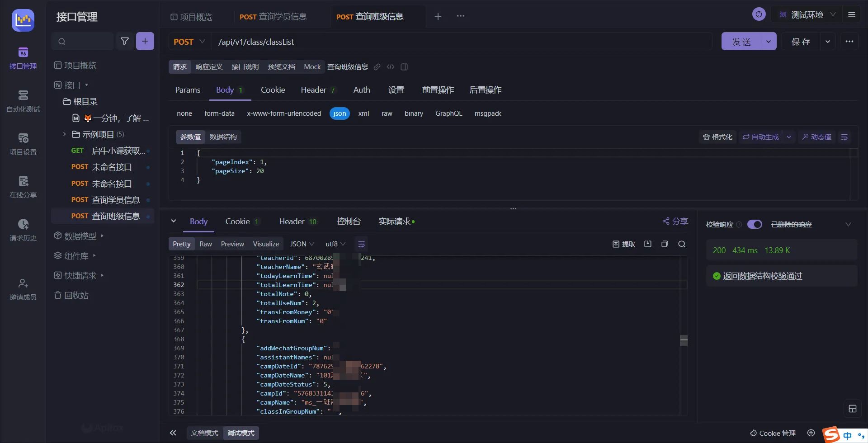Open the 测试环境 environment dropdown
The height and width of the screenshot is (443, 868).
tap(807, 14)
